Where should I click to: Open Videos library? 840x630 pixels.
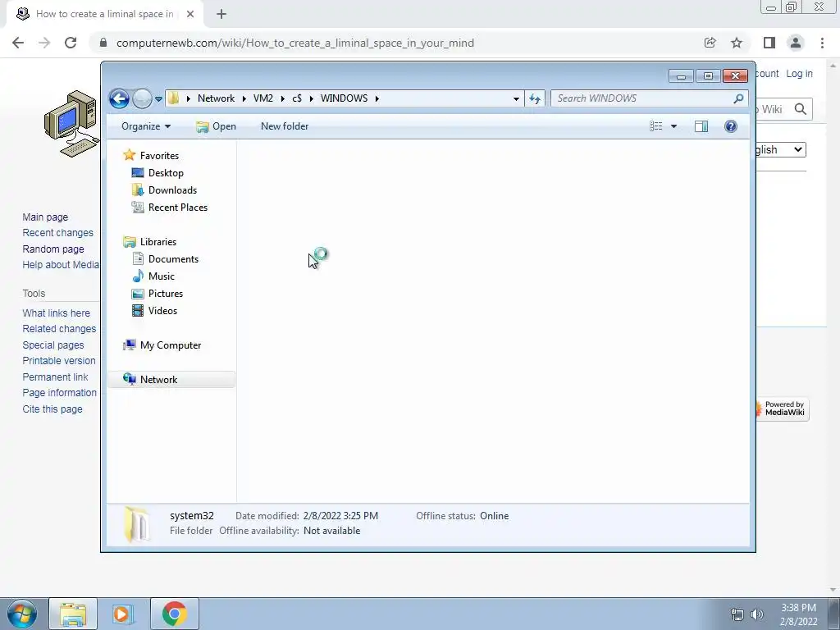tap(162, 311)
